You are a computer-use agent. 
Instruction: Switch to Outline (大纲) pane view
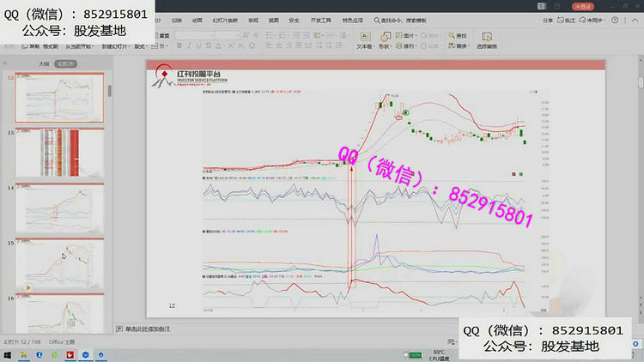[43, 63]
